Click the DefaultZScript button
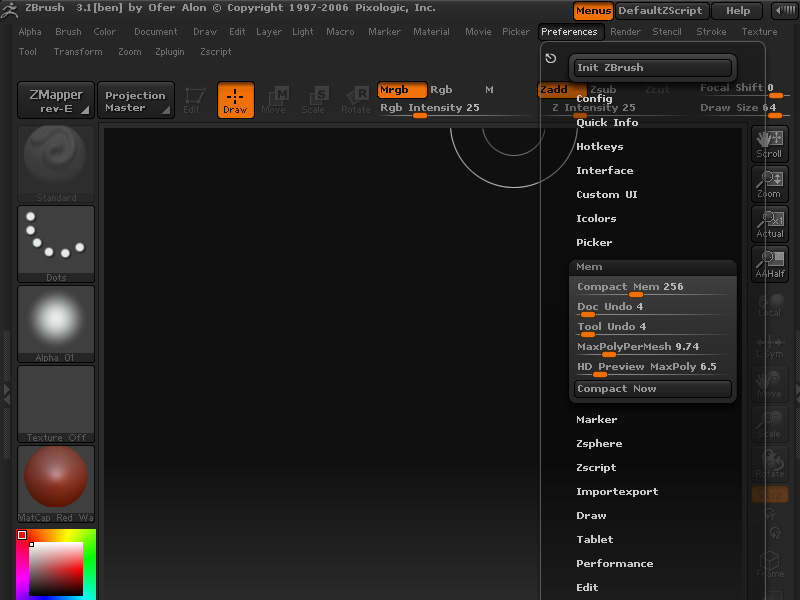Image resolution: width=800 pixels, height=600 pixels. point(660,11)
